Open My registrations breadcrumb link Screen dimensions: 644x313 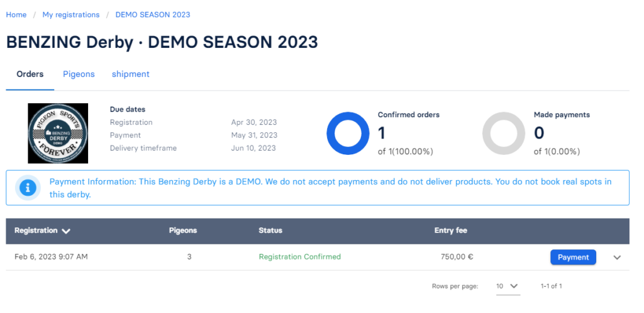[71, 14]
